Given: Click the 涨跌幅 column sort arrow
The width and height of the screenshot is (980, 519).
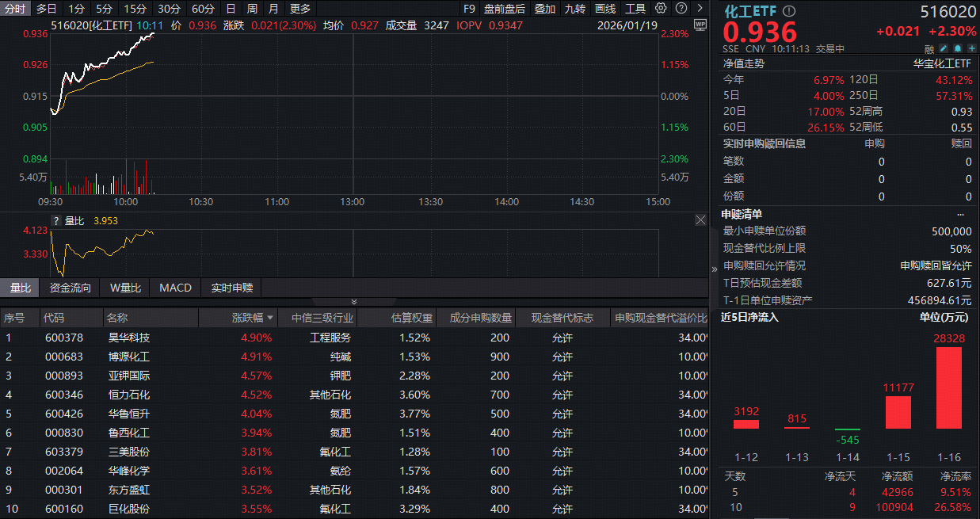Looking at the screenshot, I should (x=269, y=317).
